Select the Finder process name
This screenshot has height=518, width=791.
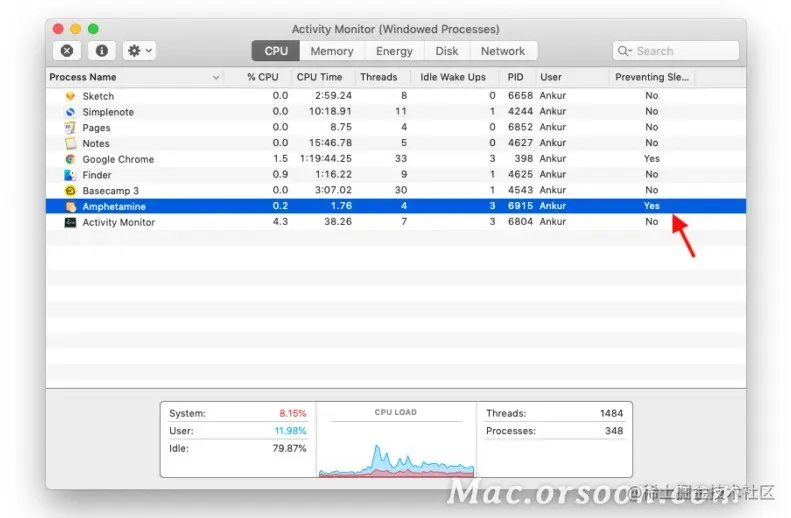point(97,175)
